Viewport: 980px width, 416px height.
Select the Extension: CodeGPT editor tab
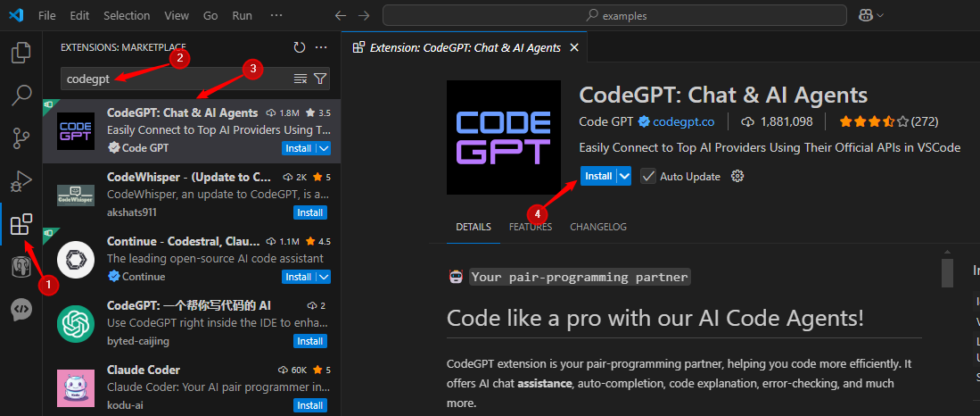pyautogui.click(x=464, y=47)
